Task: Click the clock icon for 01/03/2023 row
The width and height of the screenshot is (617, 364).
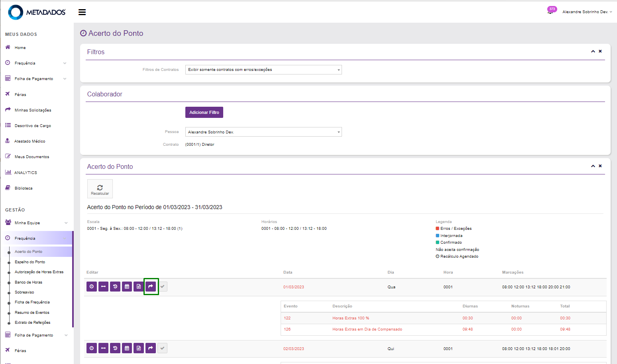Action: tap(92, 286)
